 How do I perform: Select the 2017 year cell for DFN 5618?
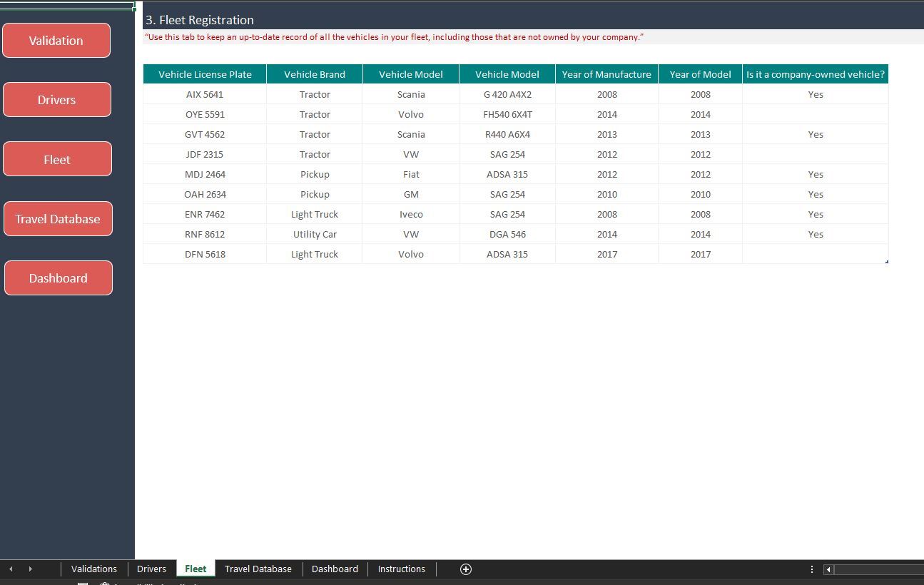pos(700,254)
